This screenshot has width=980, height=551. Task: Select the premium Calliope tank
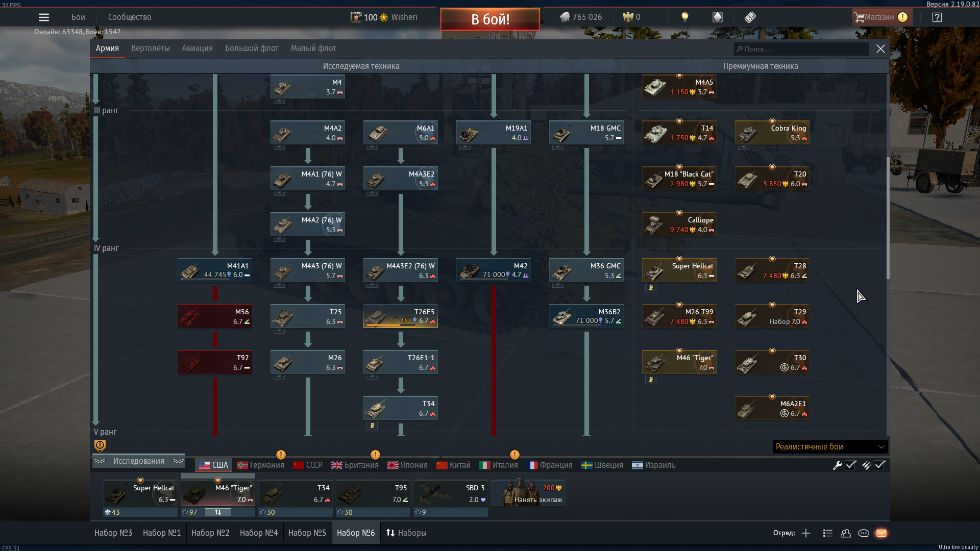(679, 224)
